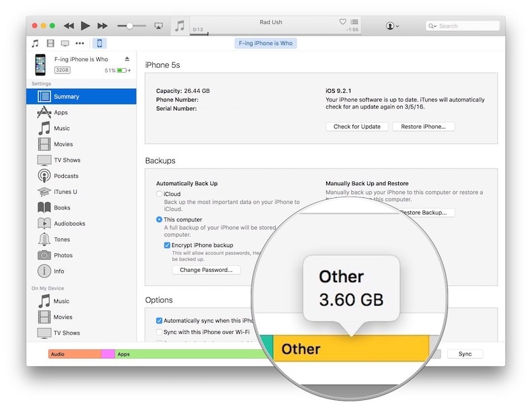
Task: Click Restore iPhone... button
Action: (x=424, y=127)
